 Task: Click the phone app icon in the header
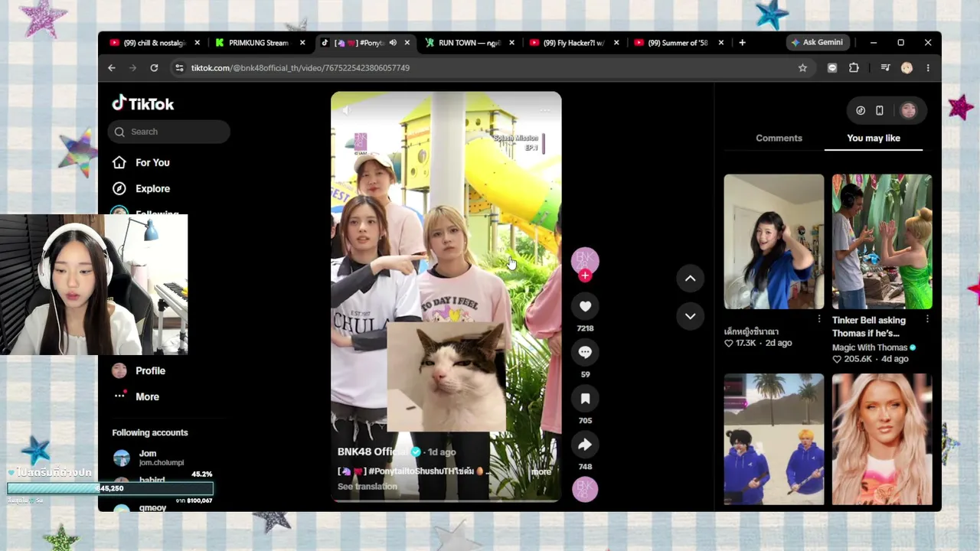click(x=880, y=111)
